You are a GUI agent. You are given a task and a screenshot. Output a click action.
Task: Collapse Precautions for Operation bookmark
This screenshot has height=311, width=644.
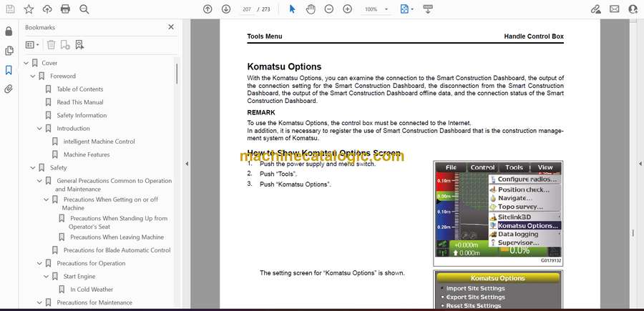pos(39,263)
